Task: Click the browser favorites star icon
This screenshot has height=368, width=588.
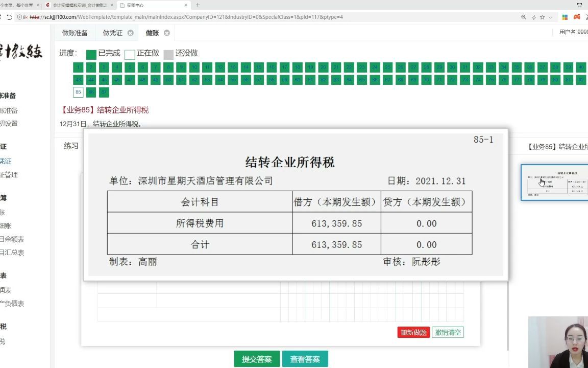Action: (x=543, y=17)
